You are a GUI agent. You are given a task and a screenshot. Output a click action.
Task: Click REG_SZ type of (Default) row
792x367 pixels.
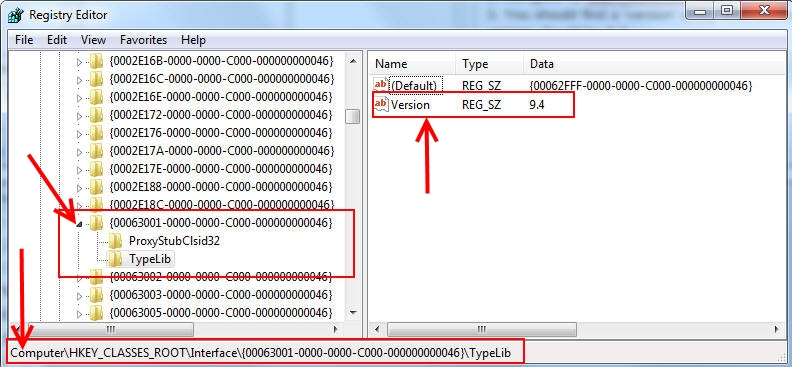481,86
